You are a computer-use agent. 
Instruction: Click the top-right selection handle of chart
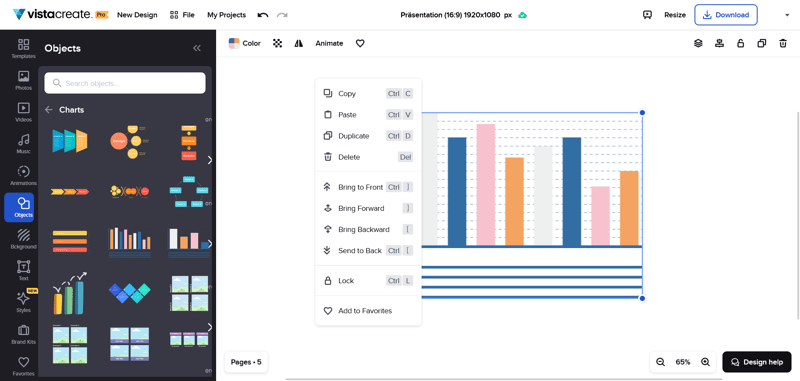(642, 113)
